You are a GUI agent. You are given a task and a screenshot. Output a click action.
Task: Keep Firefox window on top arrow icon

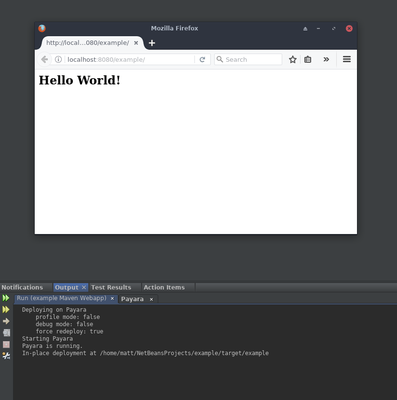305,29
